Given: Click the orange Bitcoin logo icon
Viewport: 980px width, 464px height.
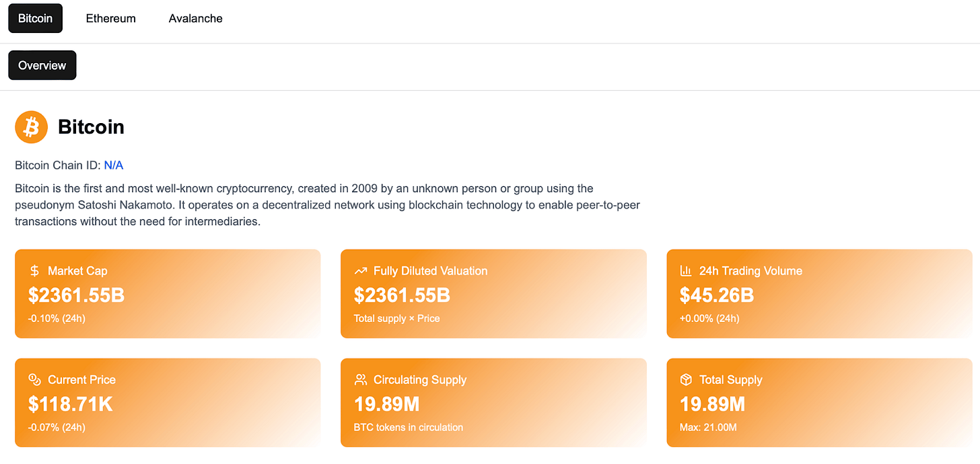Looking at the screenshot, I should [x=31, y=127].
